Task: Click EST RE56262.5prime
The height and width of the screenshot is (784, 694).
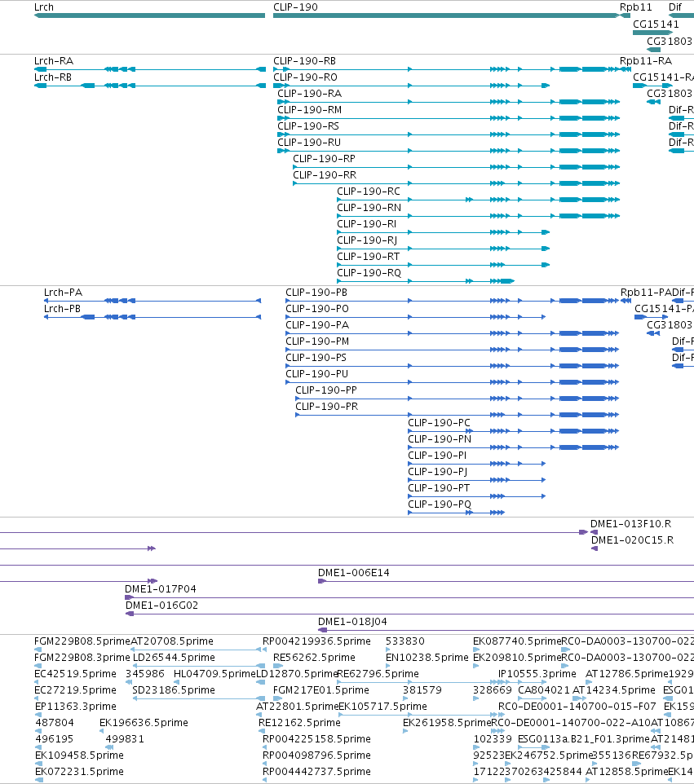Action: [x=314, y=658]
